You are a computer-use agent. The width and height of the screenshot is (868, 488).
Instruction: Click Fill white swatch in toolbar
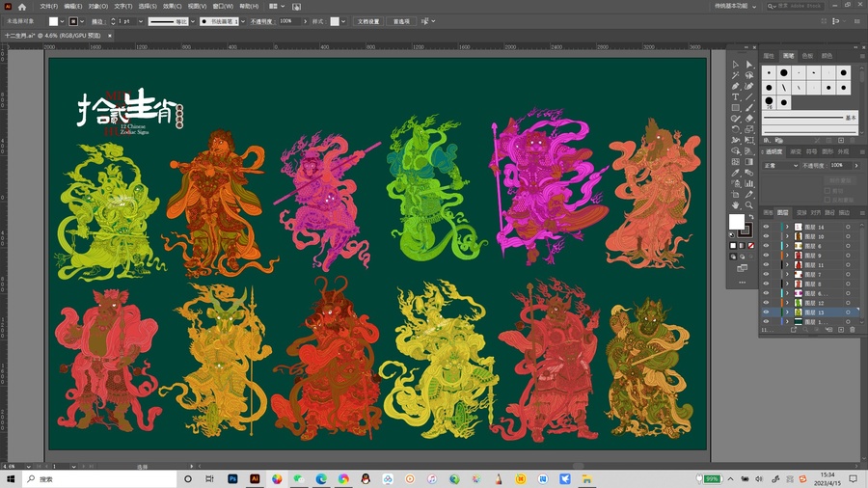click(736, 222)
